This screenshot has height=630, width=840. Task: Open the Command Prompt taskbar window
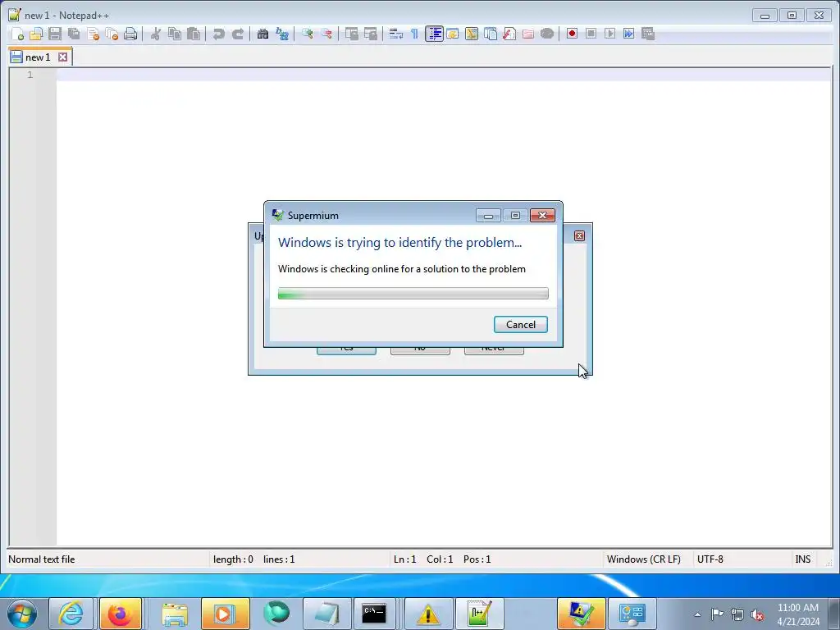374,614
